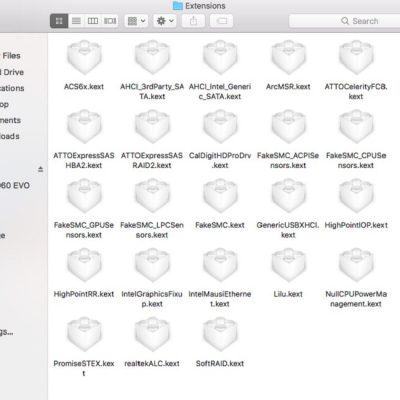Click the SoftRAID.kext file name
Image resolution: width=400 pixels, height=400 pixels.
(x=220, y=364)
